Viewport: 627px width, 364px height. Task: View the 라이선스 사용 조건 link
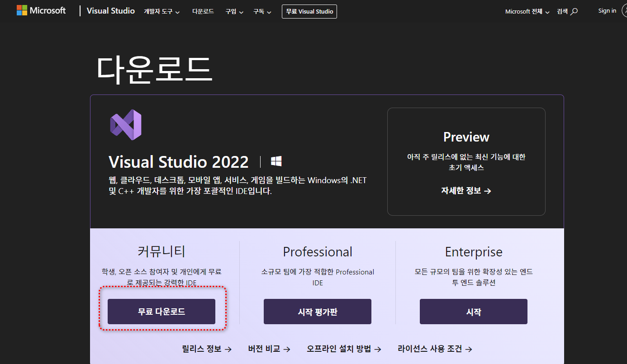tap(435, 349)
